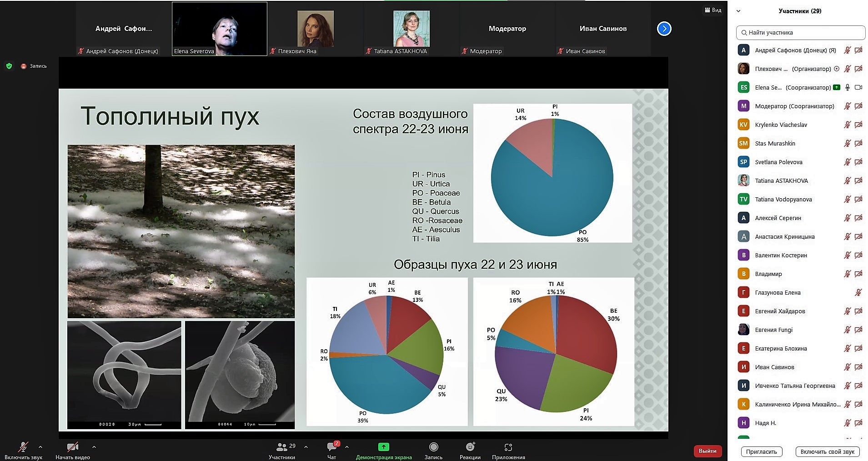
Task: Click the Тополиный пух slide title
Action: 170,116
